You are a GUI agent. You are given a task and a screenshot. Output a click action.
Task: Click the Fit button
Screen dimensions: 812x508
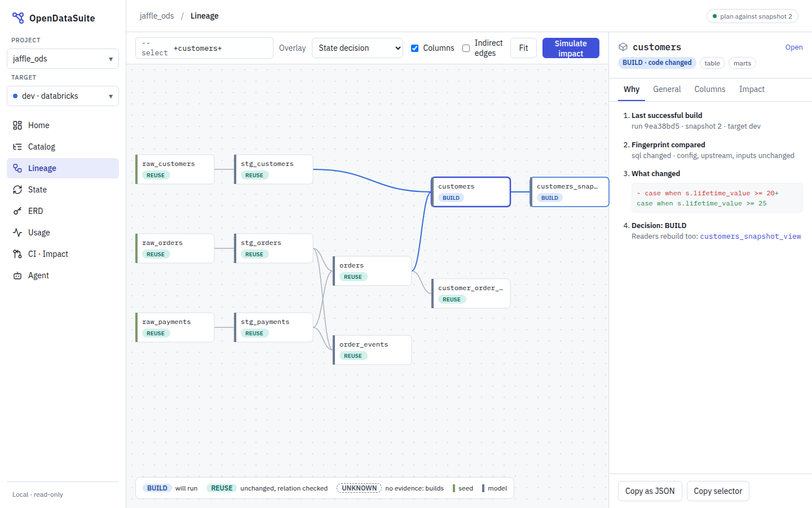coord(523,48)
